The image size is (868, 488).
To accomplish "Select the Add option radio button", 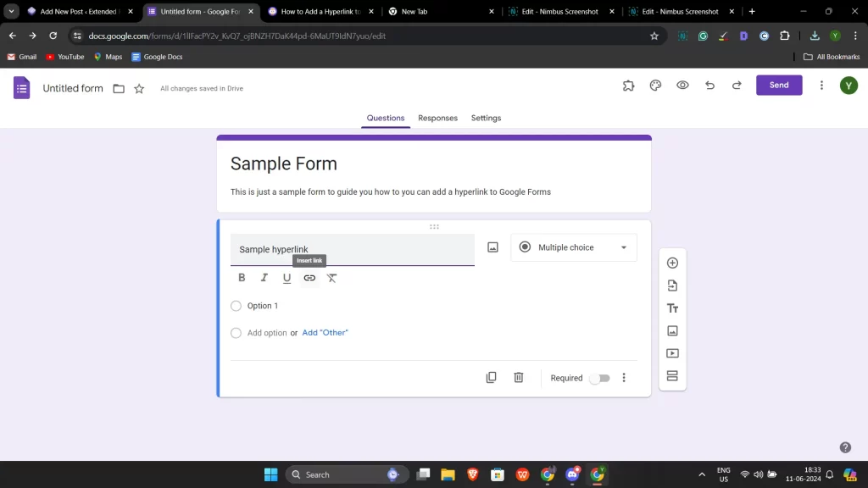I will 236,333.
